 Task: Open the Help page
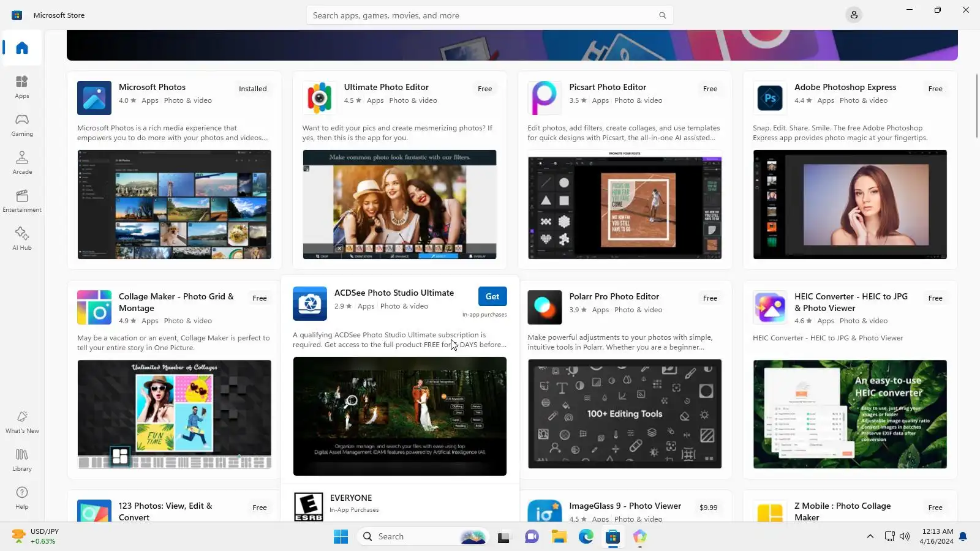click(22, 498)
